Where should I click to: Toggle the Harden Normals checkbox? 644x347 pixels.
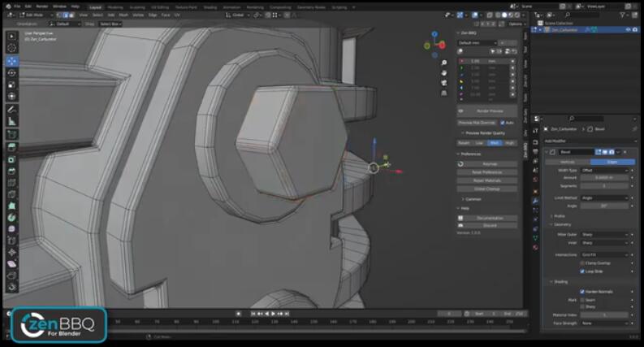point(582,292)
